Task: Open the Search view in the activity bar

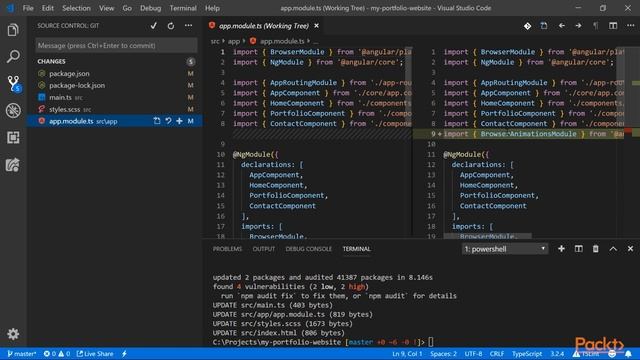Action: 13,56
